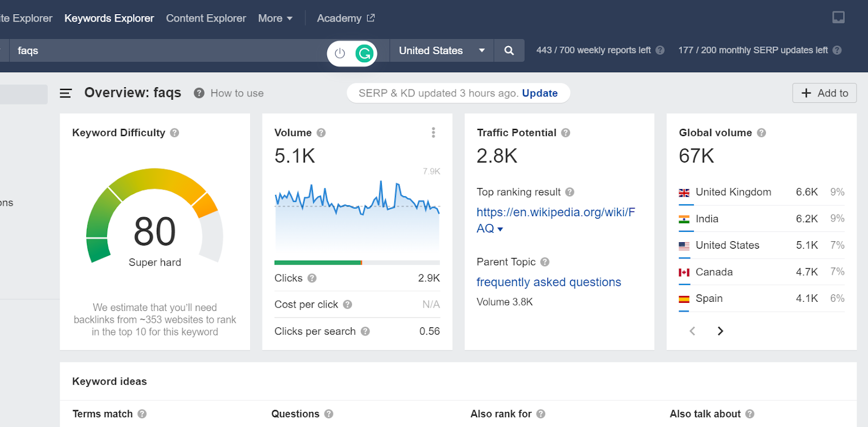Open the Academy external link

(346, 18)
